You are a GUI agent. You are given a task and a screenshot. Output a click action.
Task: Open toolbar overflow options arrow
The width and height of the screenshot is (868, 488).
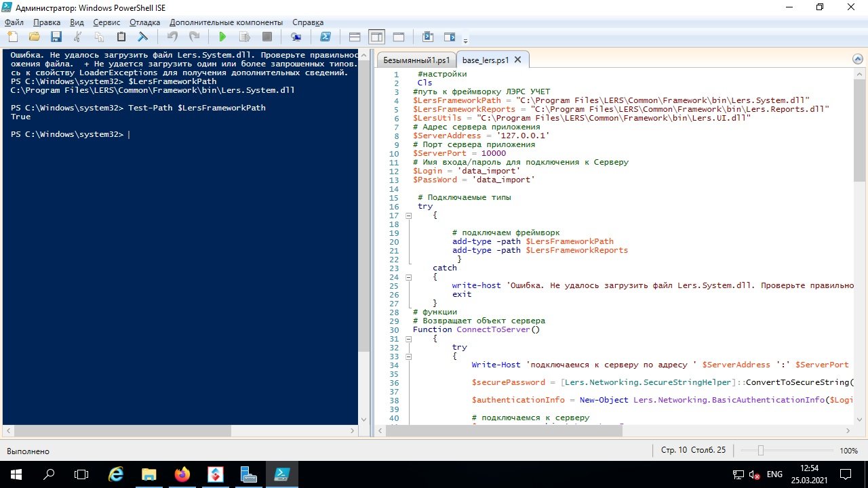pos(465,40)
